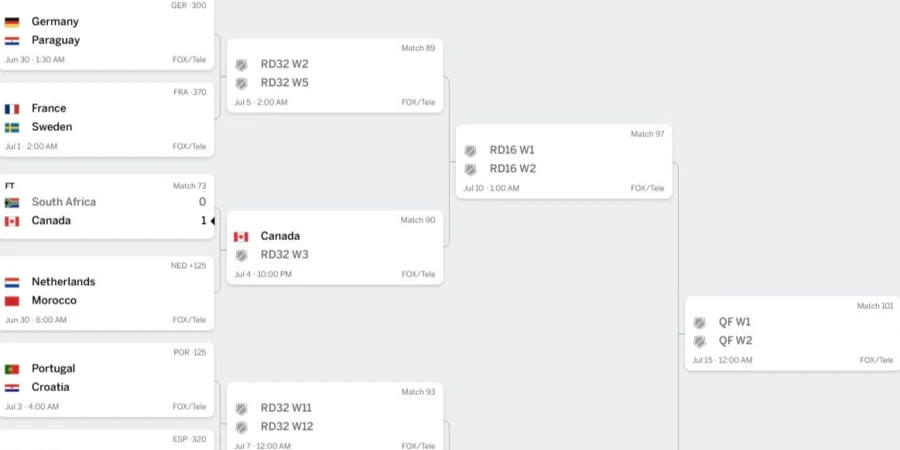Open the Match 89 card

point(335,76)
